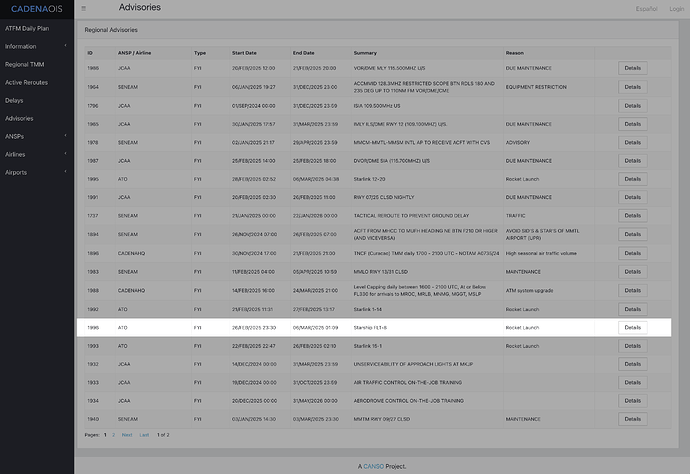Open Details for MMTM RWY 09/27 CLSD
Screen dimensions: 690x474
(x=632, y=419)
